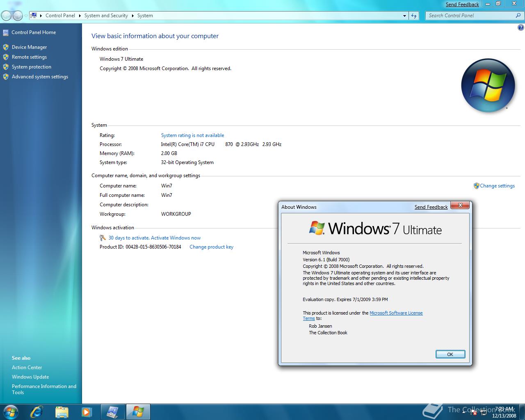
Task: Click the Intel Core i7 processor text
Action: (221, 144)
